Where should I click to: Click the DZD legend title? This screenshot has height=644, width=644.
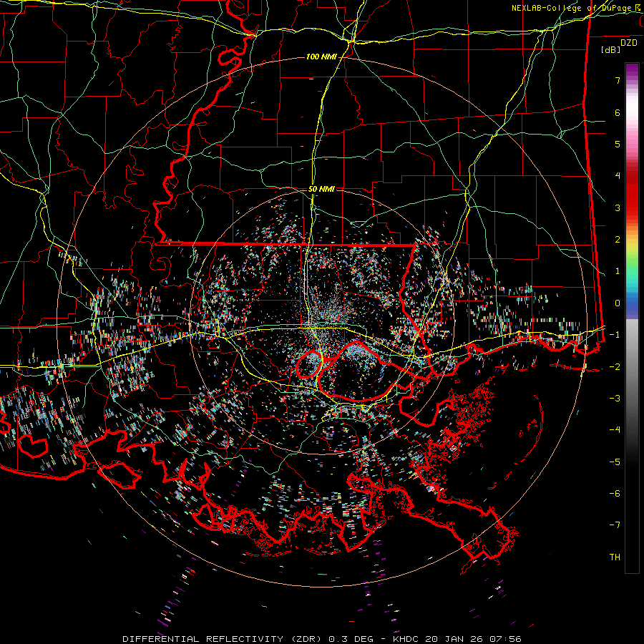click(x=628, y=43)
